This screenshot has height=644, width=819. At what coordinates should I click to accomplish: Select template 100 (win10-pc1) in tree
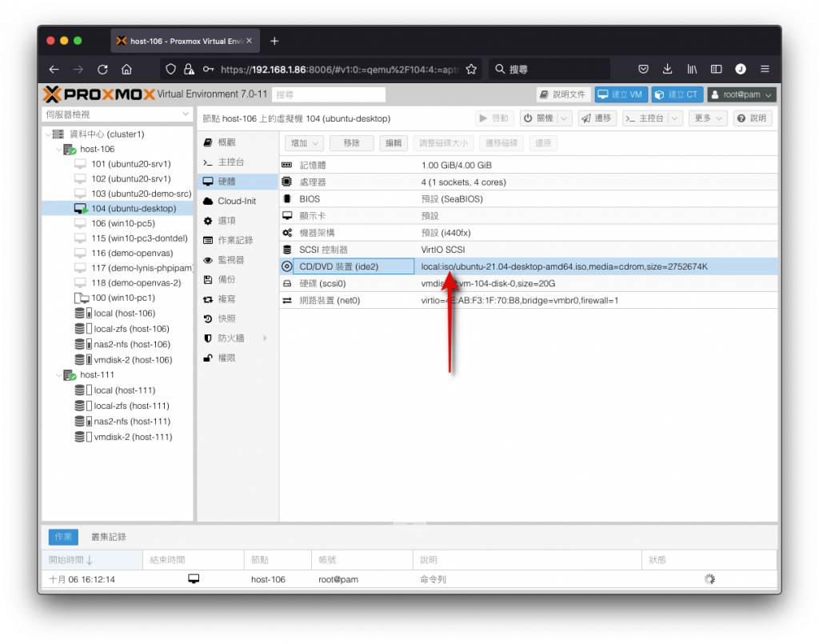pyautogui.click(x=123, y=298)
